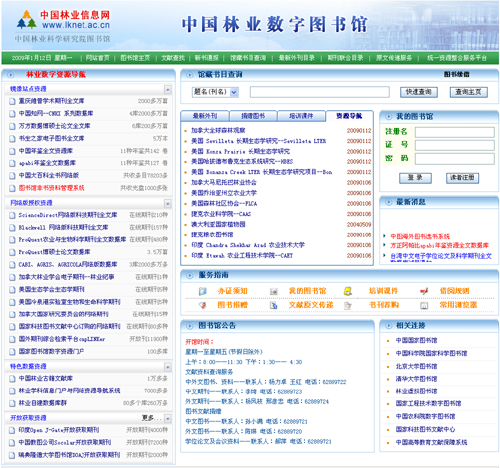Click the icon beside 图书捐赠
This screenshot has height=468, width=500.
pos(202,305)
